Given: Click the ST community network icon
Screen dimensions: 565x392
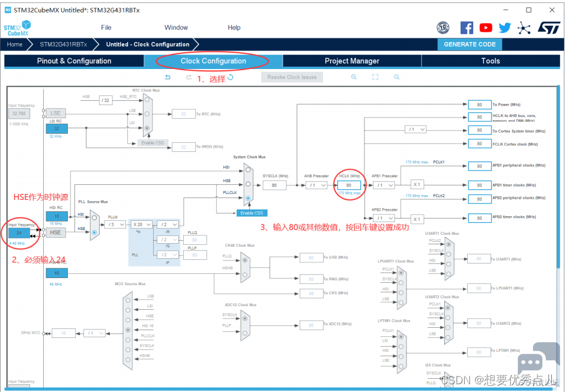Looking at the screenshot, I should tap(524, 28).
